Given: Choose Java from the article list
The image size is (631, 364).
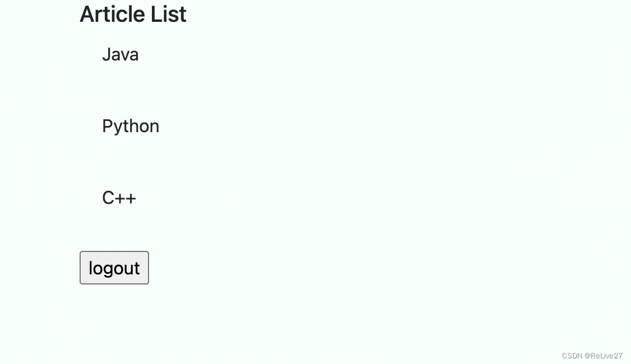Looking at the screenshot, I should coord(120,54).
